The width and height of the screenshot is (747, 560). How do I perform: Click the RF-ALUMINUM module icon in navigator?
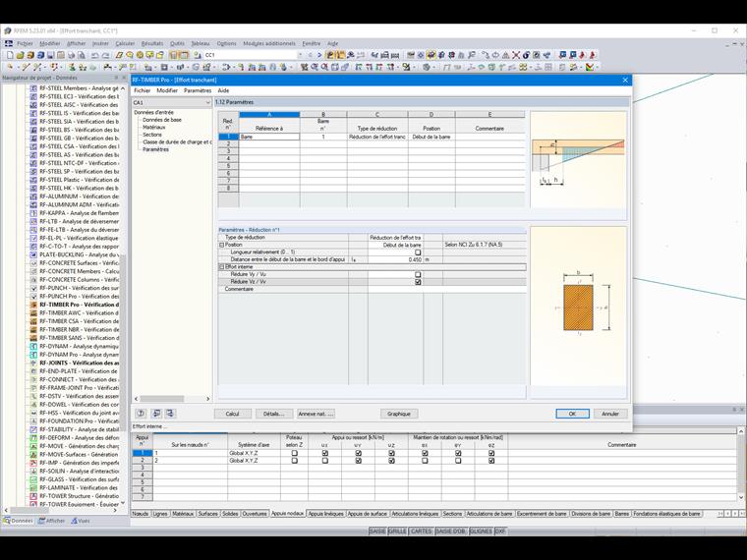tap(33, 196)
